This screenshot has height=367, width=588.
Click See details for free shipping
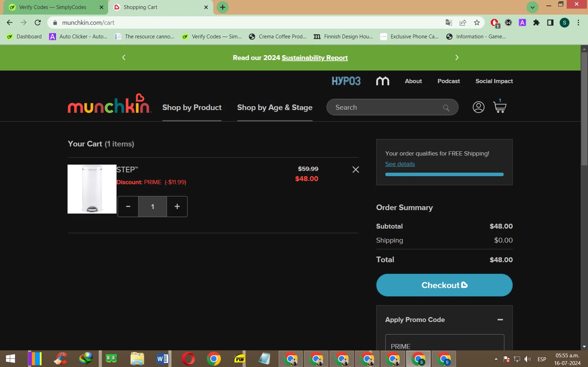click(x=400, y=164)
